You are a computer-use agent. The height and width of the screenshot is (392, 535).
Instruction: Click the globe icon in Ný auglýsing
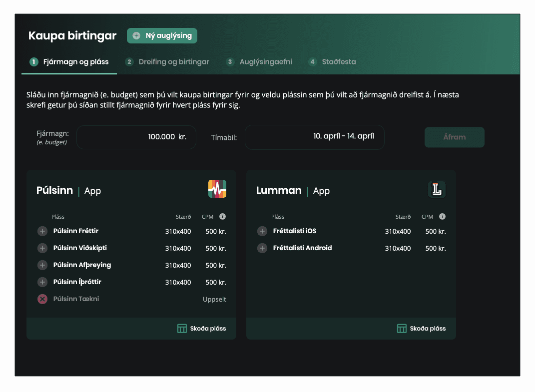136,36
